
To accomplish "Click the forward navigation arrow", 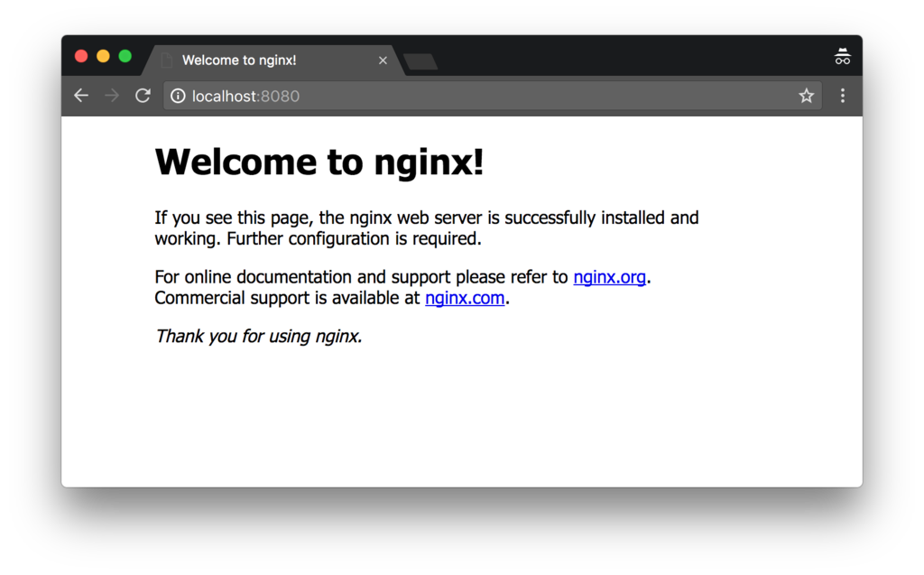I will tap(112, 96).
